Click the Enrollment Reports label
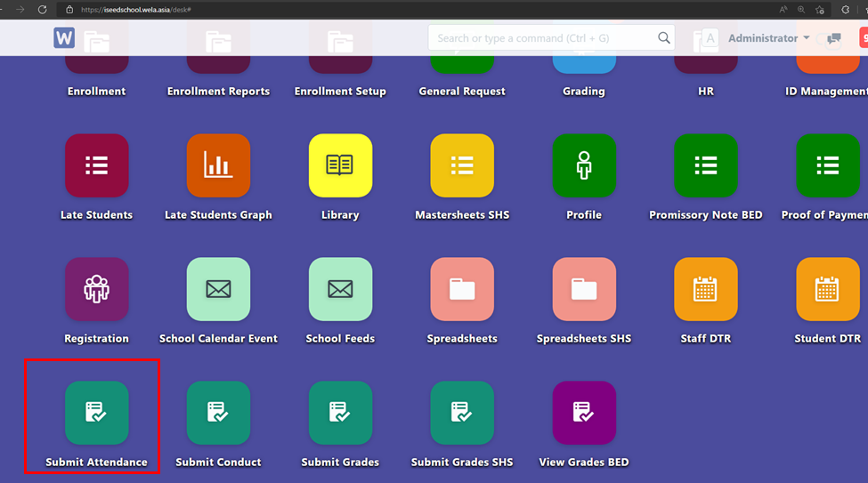This screenshot has height=483, width=868. click(218, 92)
